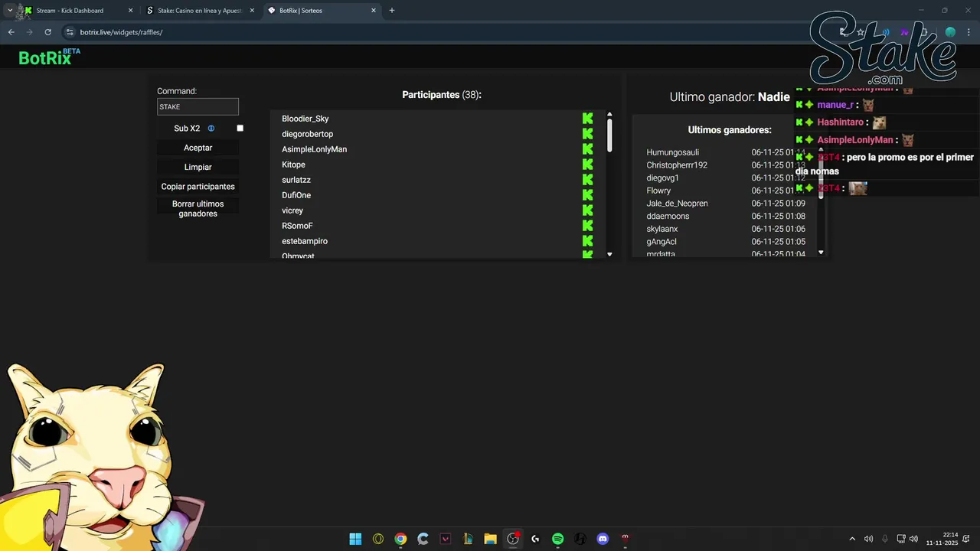The image size is (980, 551).
Task: Open File Explorer from the taskbar
Action: (x=491, y=539)
